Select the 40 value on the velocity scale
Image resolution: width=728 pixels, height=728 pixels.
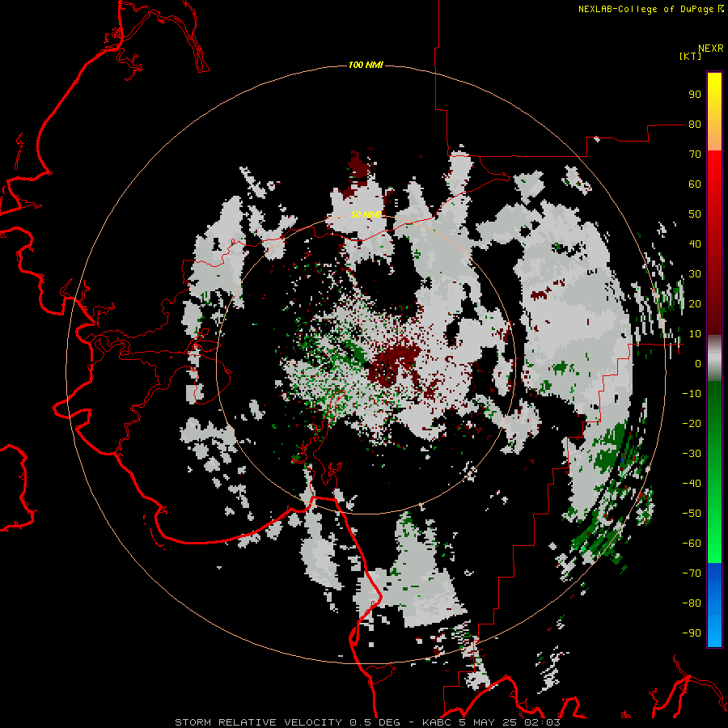[695, 244]
